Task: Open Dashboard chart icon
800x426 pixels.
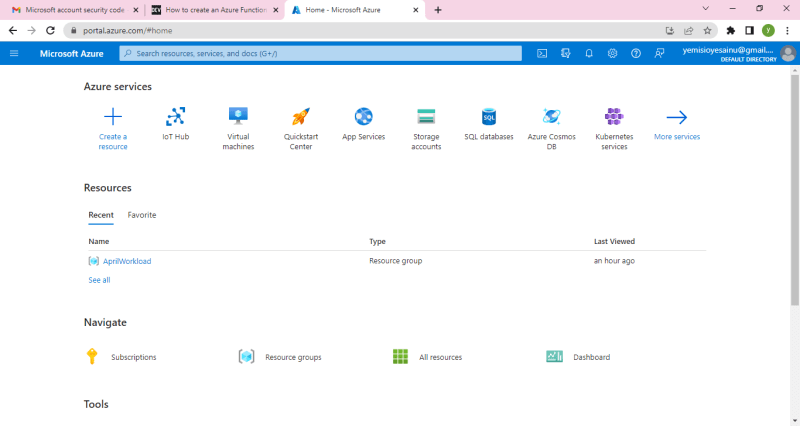Action: [554, 357]
